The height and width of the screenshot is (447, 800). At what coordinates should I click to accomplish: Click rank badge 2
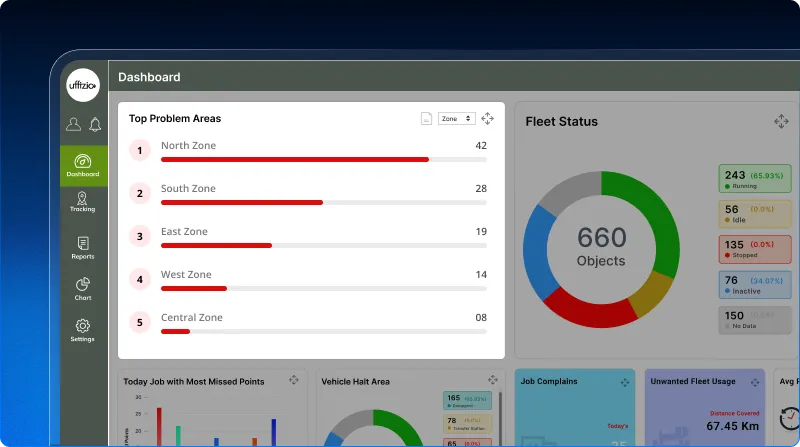point(140,193)
